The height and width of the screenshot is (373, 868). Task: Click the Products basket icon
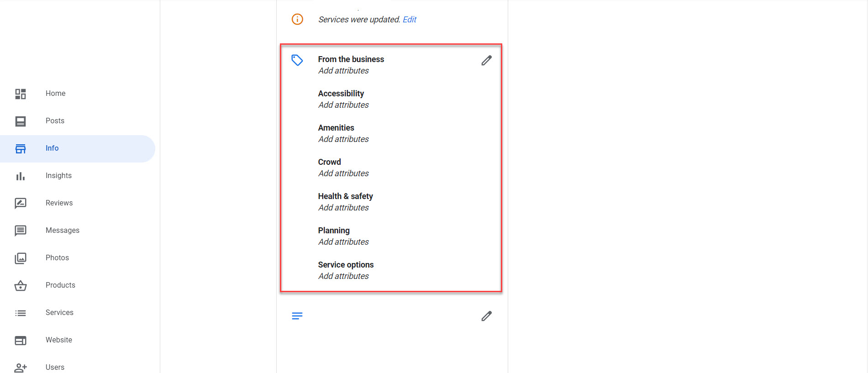pyautogui.click(x=21, y=285)
